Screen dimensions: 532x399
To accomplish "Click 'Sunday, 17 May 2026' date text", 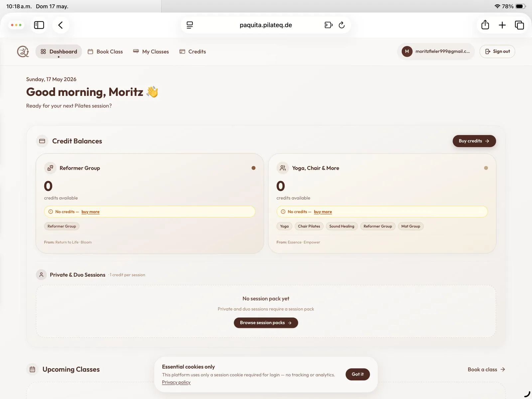I will pyautogui.click(x=51, y=79).
